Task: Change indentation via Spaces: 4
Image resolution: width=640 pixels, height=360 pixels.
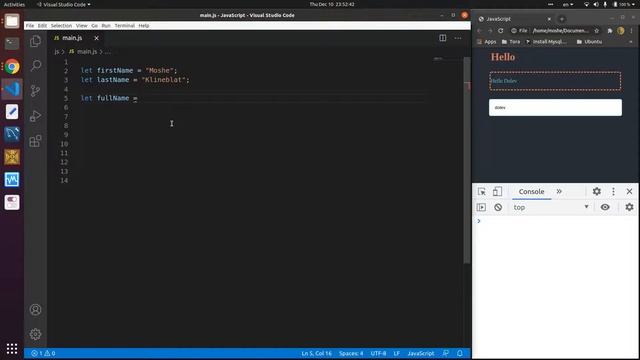Action: coord(351,353)
